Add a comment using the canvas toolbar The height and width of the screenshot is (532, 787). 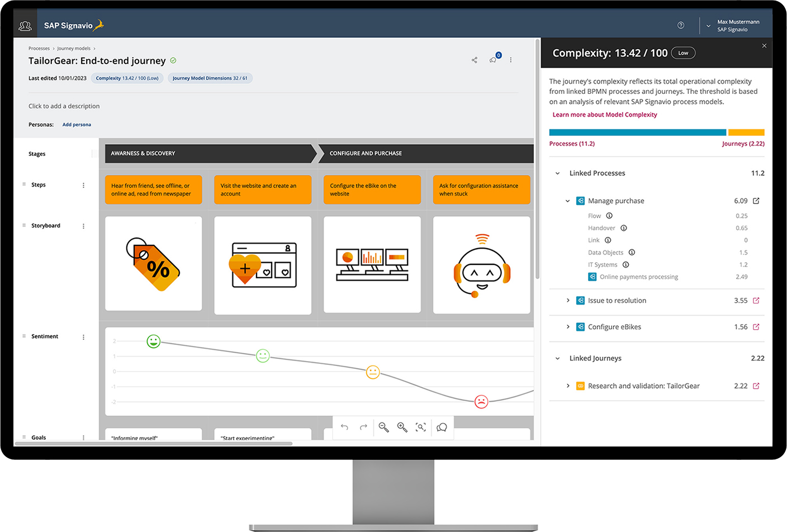(x=442, y=427)
